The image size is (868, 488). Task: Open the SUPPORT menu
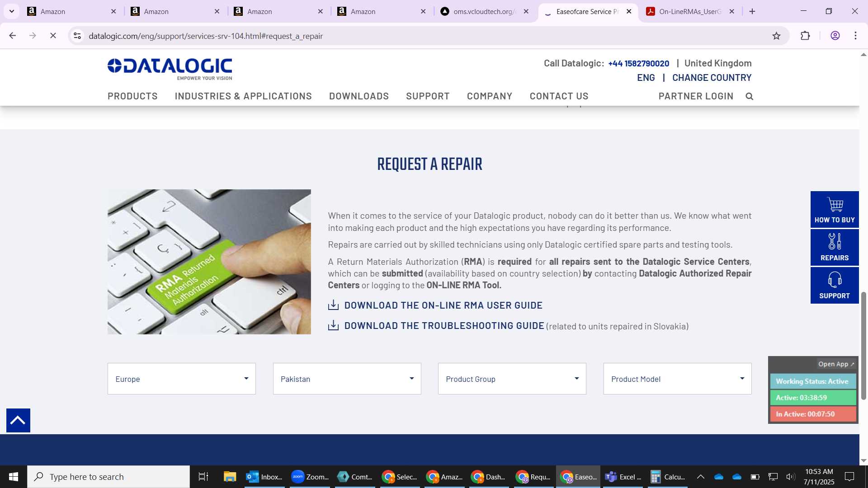[x=428, y=96]
